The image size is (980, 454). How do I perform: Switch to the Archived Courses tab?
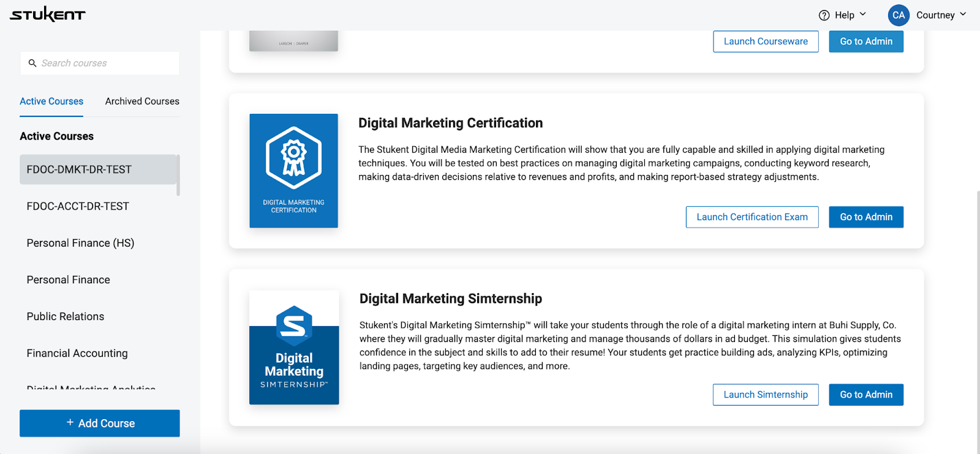(x=142, y=102)
